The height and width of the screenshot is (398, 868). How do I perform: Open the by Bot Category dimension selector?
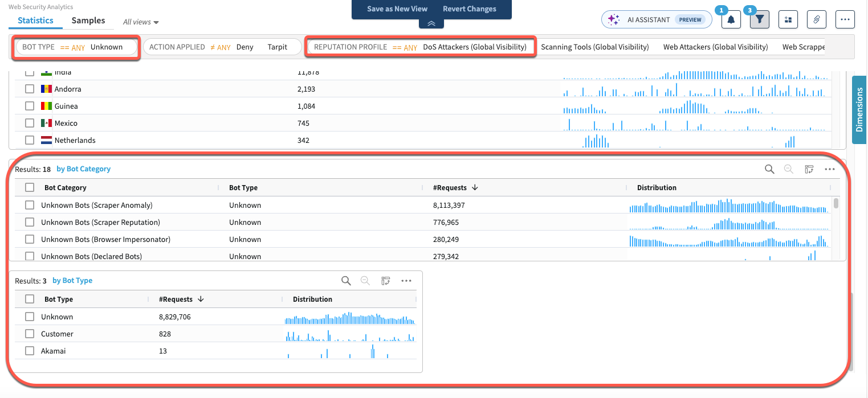pyautogui.click(x=84, y=169)
